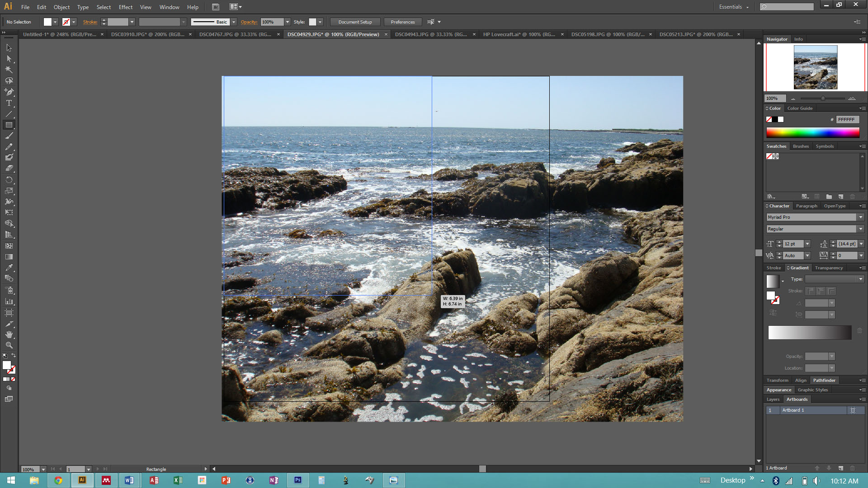Change screen mode at toolbar bottom
This screenshot has height=488, width=868.
pos(9,399)
